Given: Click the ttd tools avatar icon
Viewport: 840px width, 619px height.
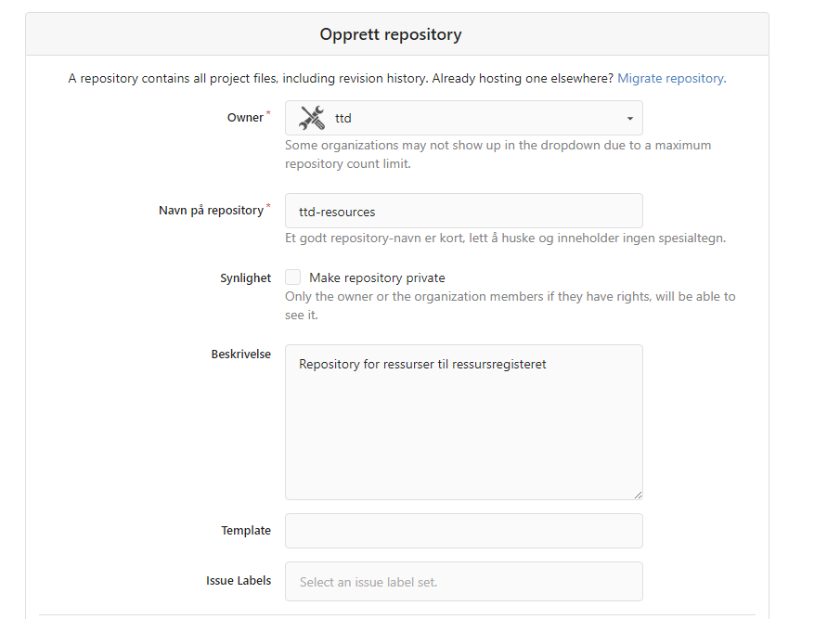Looking at the screenshot, I should click(312, 118).
